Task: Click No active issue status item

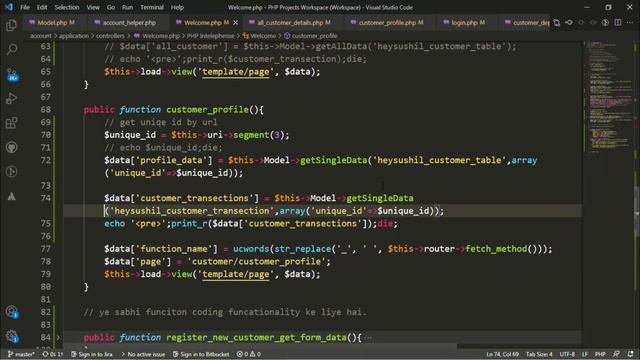Action: point(143,354)
